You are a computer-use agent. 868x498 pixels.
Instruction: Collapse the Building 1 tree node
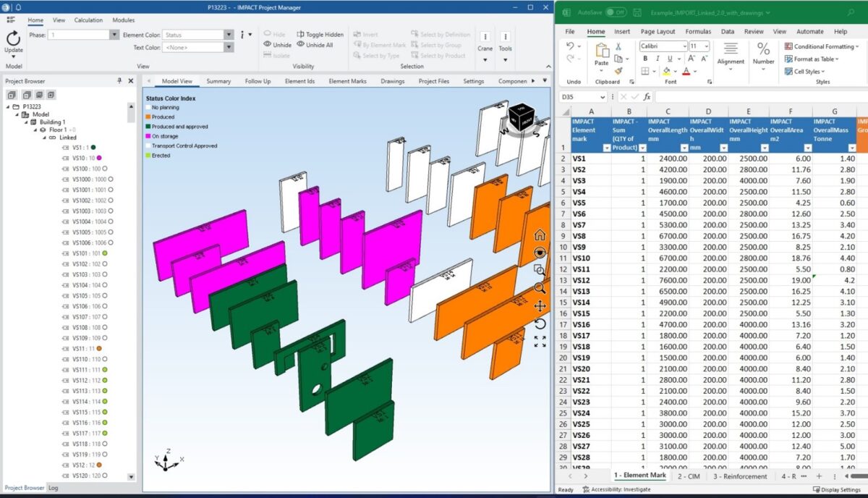[25, 122]
